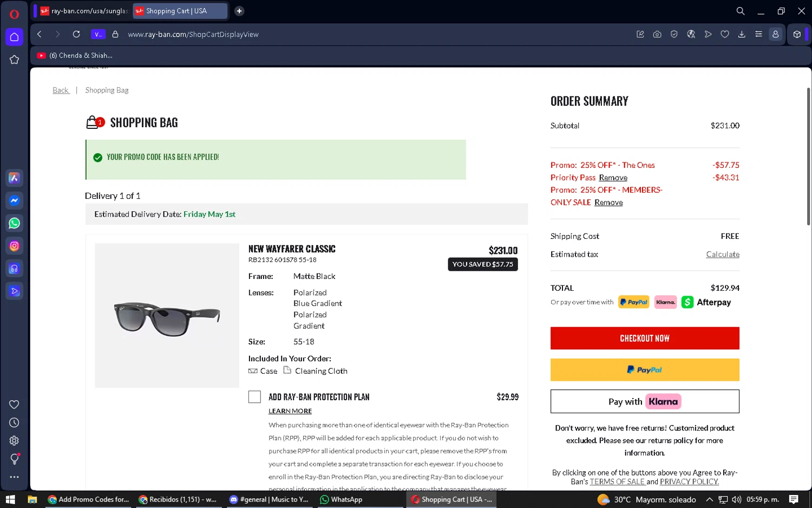Open the extensions cube icon
Viewport: 812px width, 508px height.
tap(797, 34)
